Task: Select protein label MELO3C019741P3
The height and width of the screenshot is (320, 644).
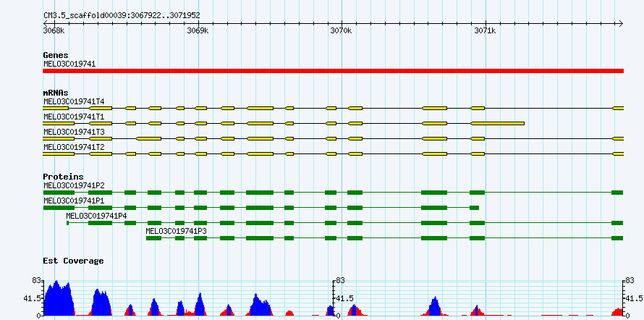Action: (x=177, y=231)
